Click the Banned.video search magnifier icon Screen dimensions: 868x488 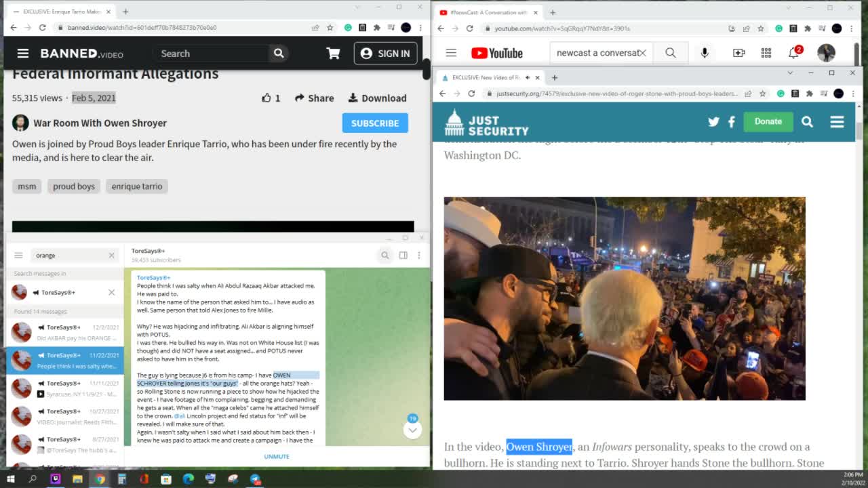279,54
